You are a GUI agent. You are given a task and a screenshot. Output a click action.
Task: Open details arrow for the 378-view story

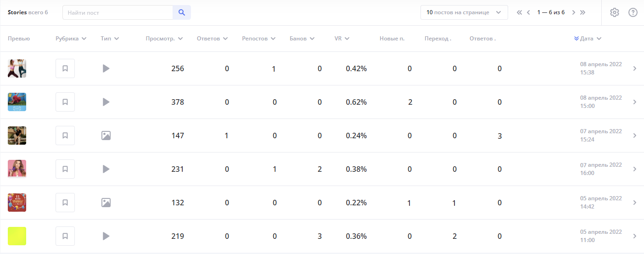[x=635, y=102]
